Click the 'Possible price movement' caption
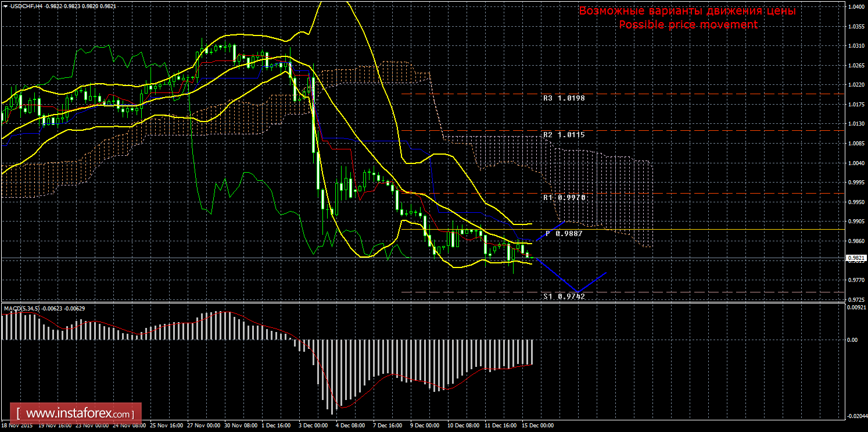This screenshot has width=868, height=432. click(x=687, y=24)
